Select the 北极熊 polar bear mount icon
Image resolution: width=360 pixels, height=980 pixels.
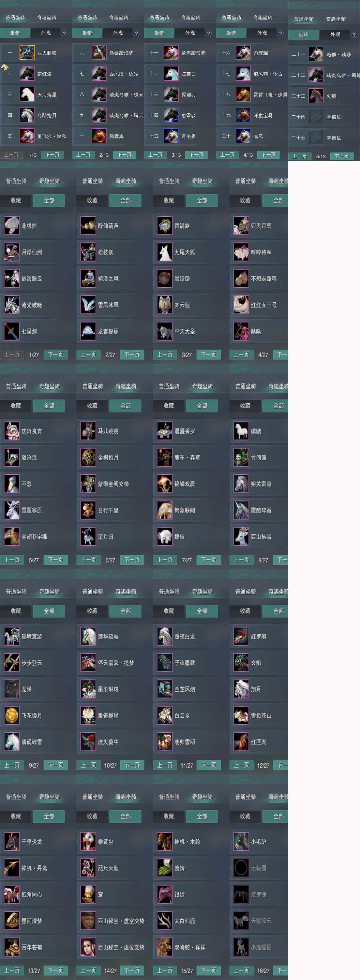pyautogui.click(x=12, y=225)
